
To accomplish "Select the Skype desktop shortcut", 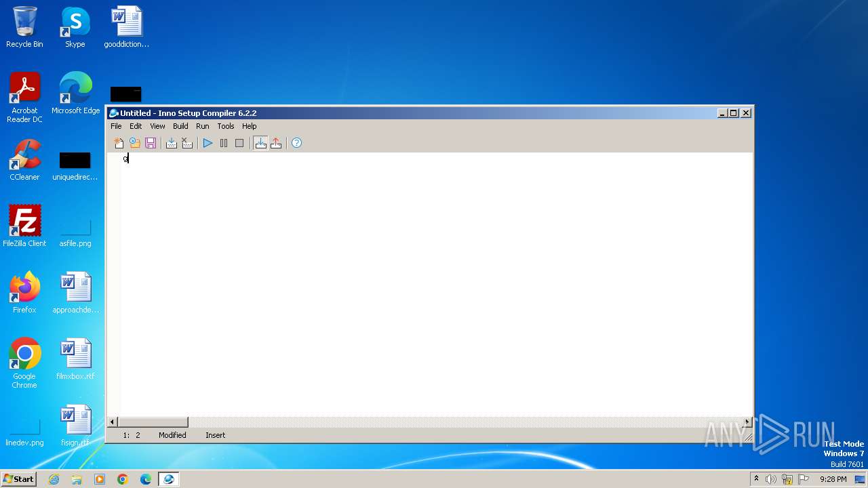I will pyautogui.click(x=75, y=27).
